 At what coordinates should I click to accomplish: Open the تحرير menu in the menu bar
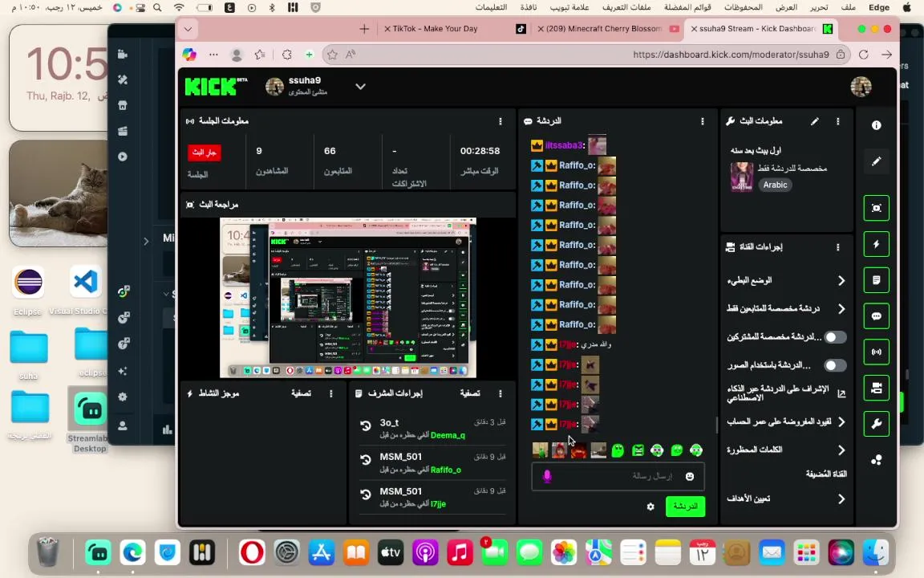click(818, 7)
